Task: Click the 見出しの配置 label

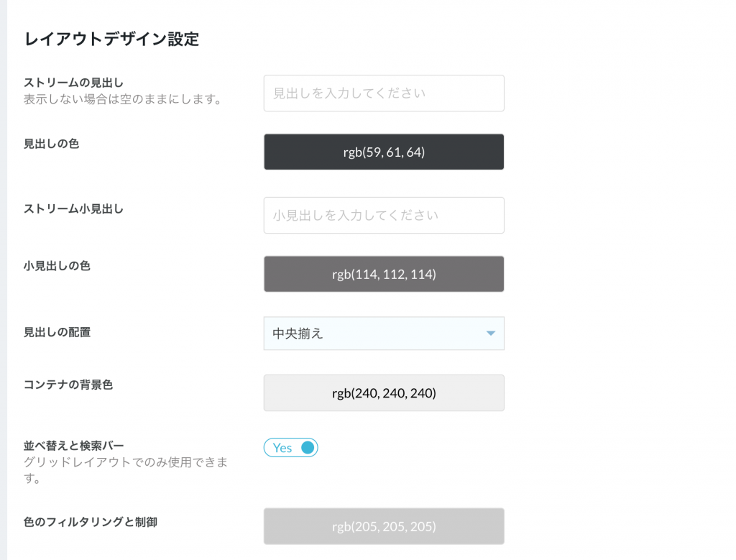Action: click(57, 332)
